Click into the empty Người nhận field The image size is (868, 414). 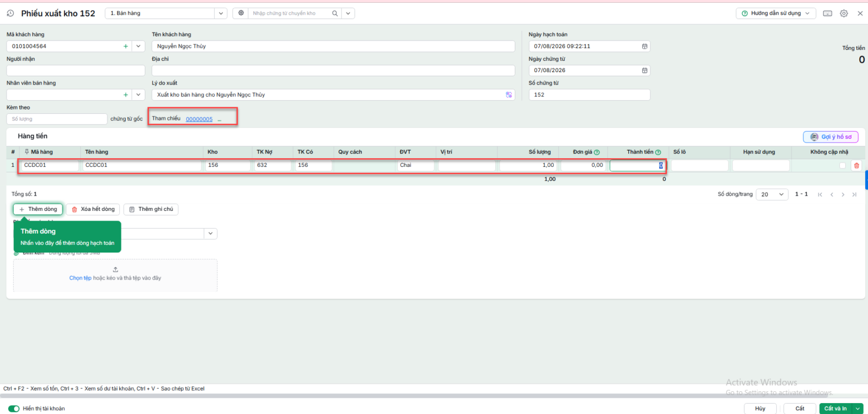(x=76, y=70)
